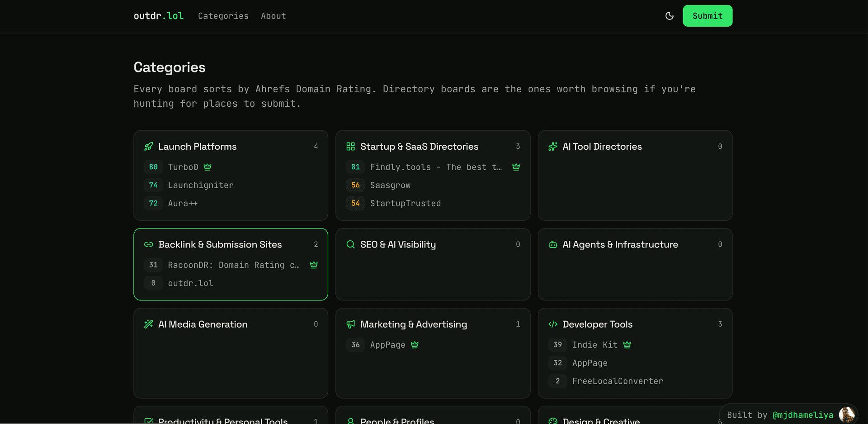Click the green Submit button
Viewport: 868px width, 424px height.
coord(708,16)
